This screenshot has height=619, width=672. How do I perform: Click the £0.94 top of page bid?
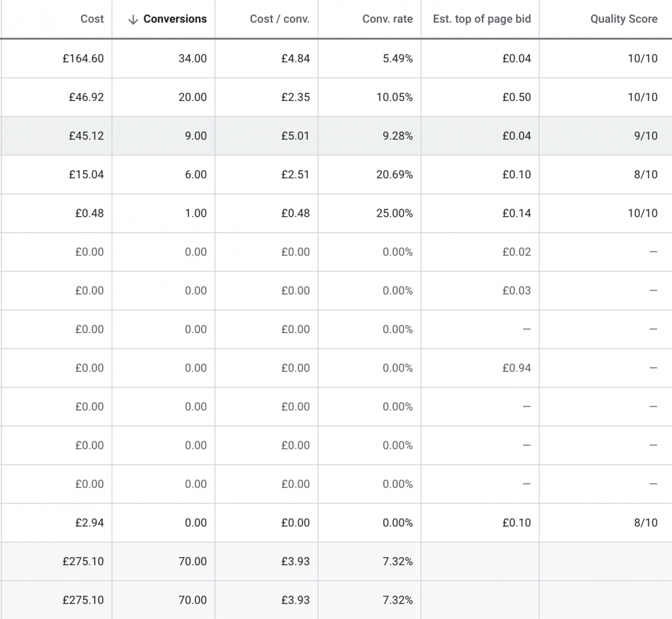pyautogui.click(x=516, y=368)
